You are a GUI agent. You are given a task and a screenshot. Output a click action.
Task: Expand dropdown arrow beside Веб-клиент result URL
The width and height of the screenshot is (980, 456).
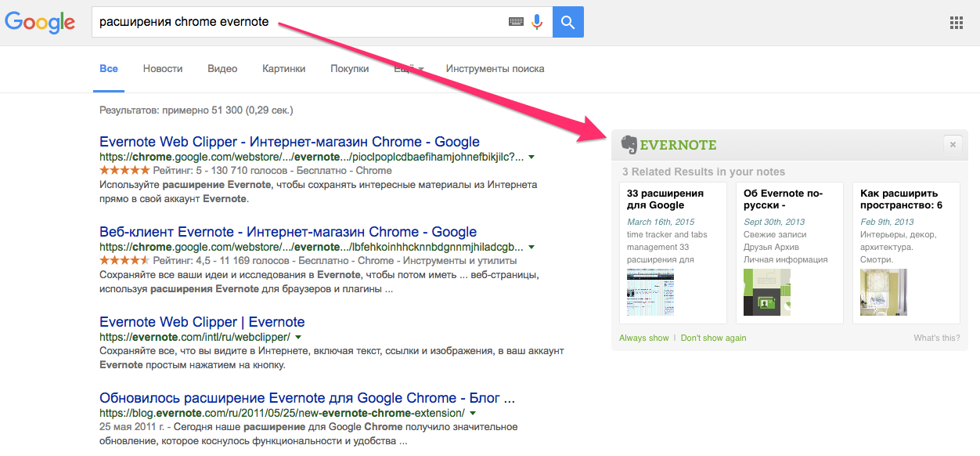[532, 247]
